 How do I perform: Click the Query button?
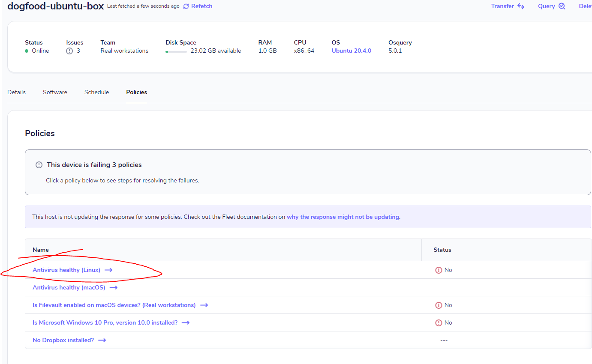552,6
